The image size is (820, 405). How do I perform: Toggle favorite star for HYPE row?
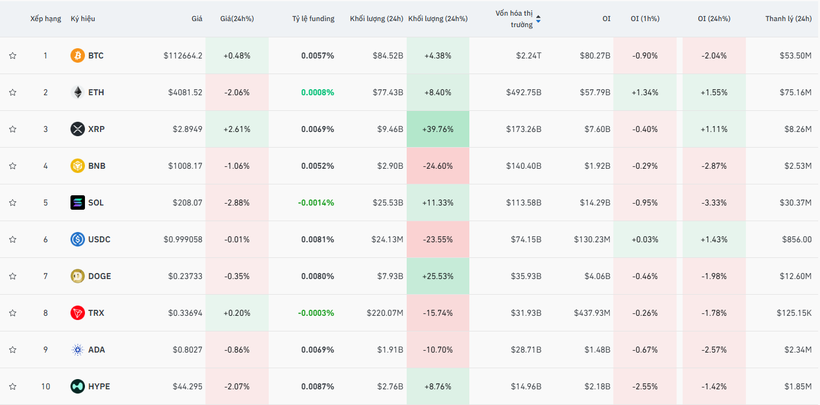click(x=13, y=386)
